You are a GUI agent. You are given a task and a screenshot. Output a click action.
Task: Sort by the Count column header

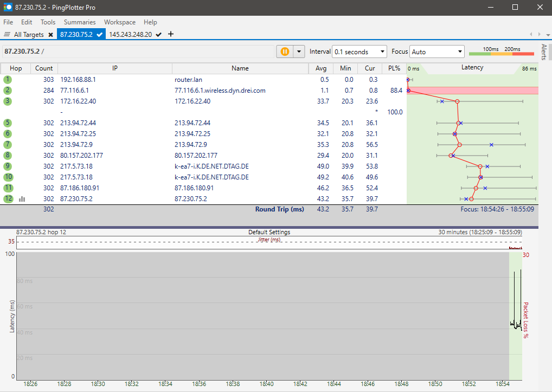click(x=44, y=68)
